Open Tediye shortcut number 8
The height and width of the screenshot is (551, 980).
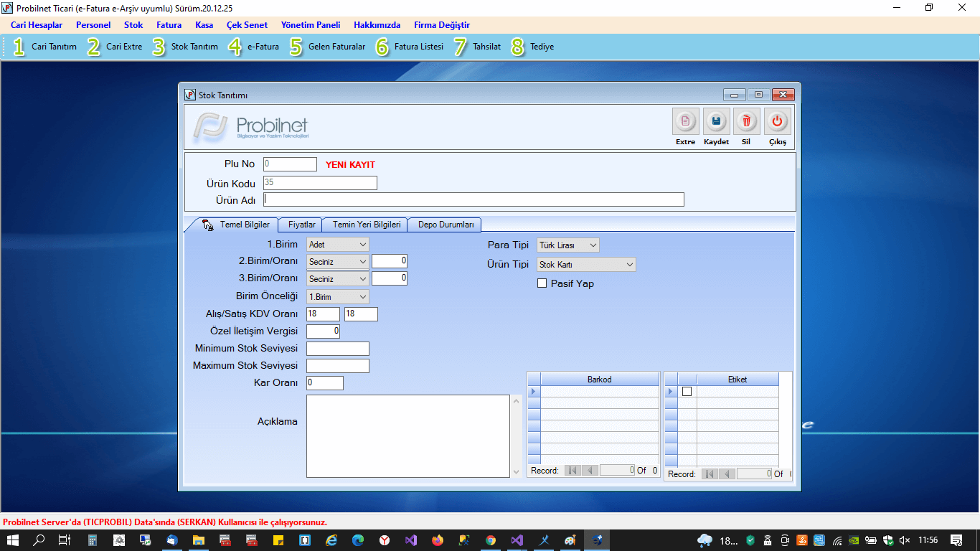pos(532,47)
